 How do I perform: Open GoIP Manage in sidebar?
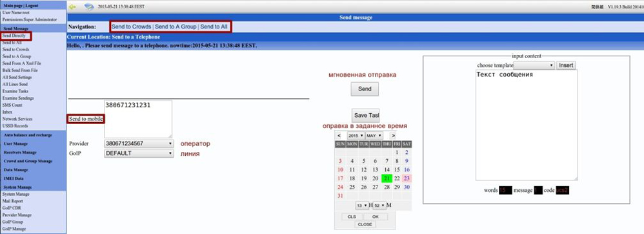pyautogui.click(x=14, y=229)
